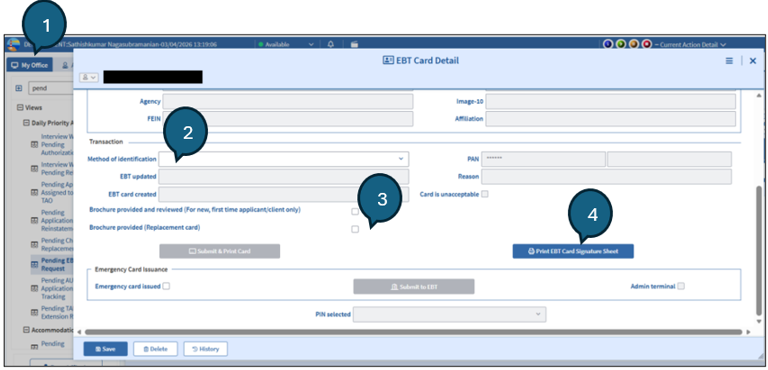
Task: Click the table icon beside Pending TA Extension
Action: click(x=34, y=312)
